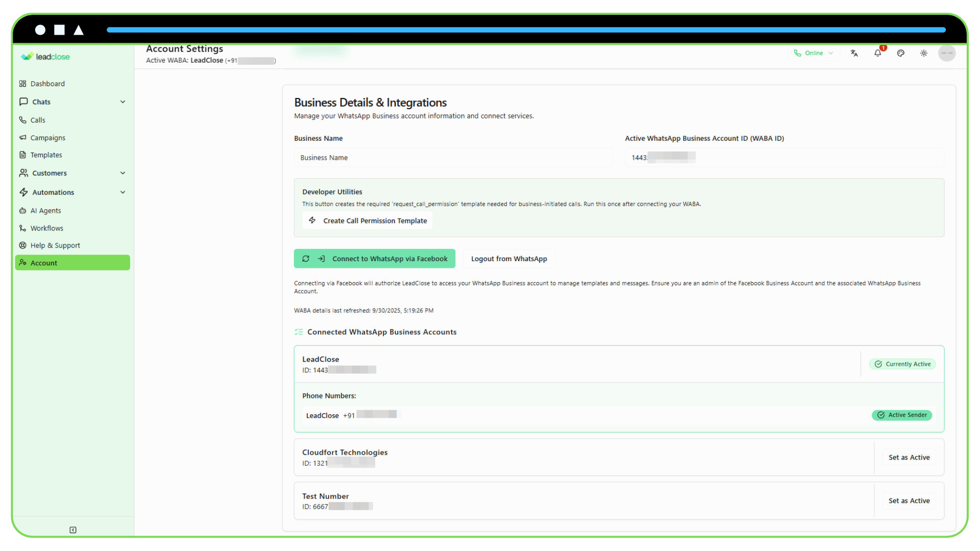Open the language translation icon
980x551 pixels.
pyautogui.click(x=854, y=53)
